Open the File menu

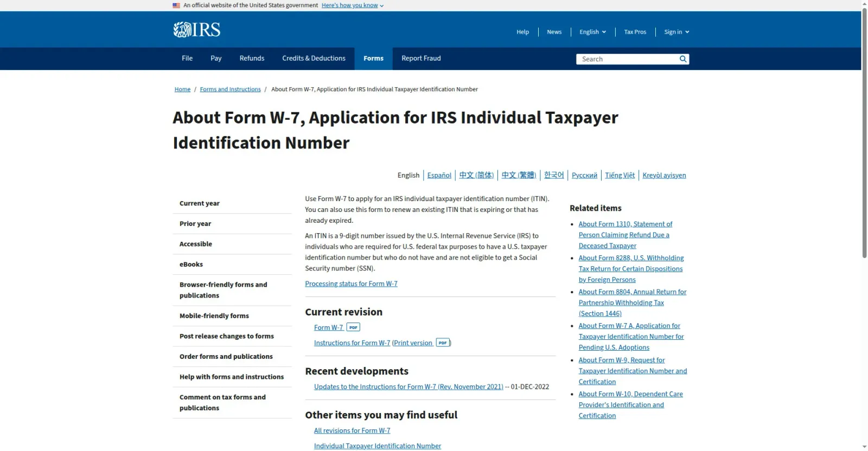(x=187, y=59)
